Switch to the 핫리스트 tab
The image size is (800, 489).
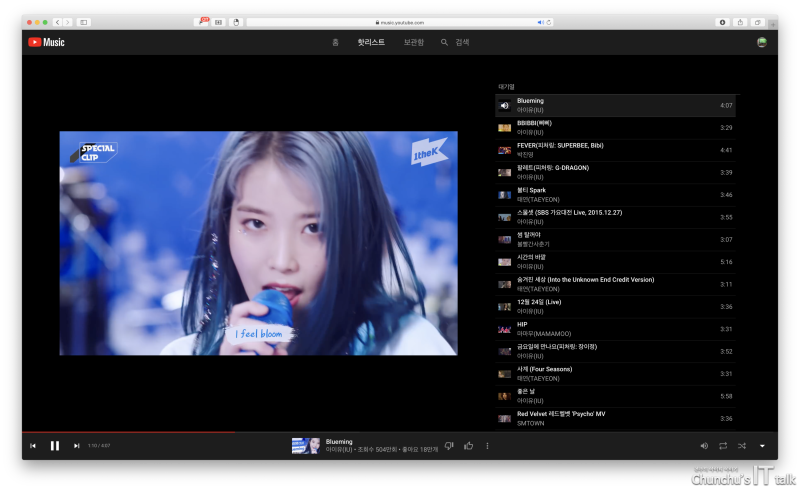click(x=371, y=42)
